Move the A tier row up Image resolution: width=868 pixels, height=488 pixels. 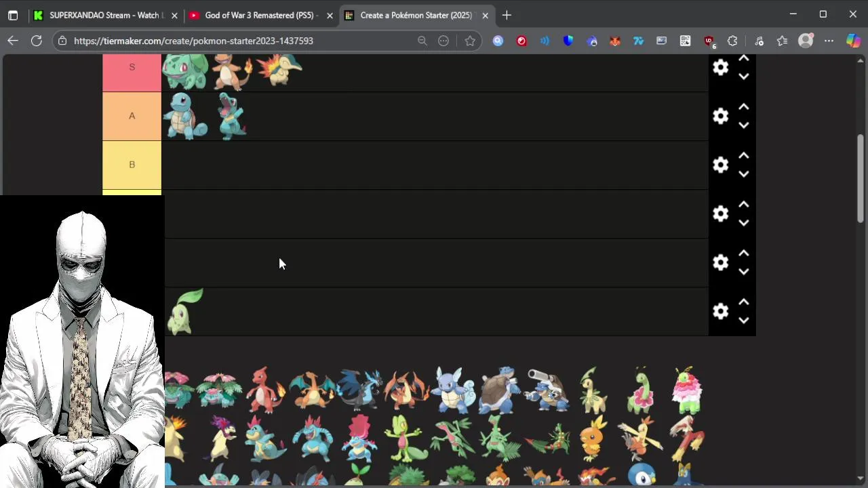(743, 107)
